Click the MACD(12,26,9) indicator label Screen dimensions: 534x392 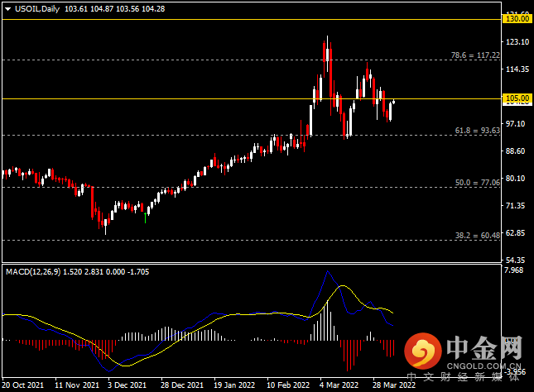pyautogui.click(x=39, y=271)
